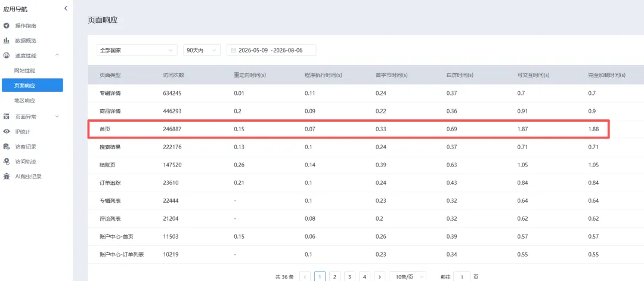This screenshot has width=644, height=281.
Task: Select the active 页面响应 submenu item
Action: point(32,85)
